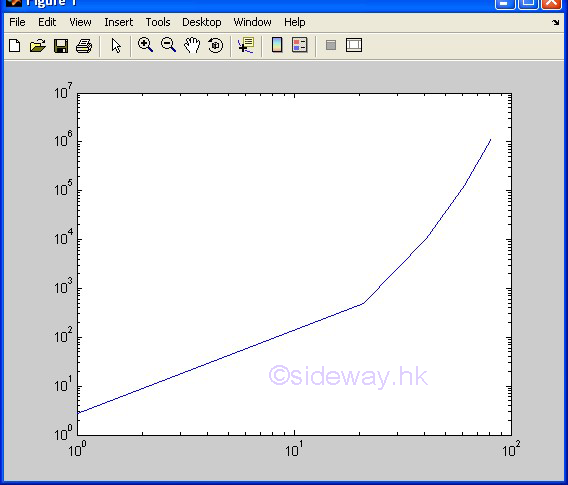568x485 pixels.
Task: Select the Edit Plot arrow tool
Action: point(116,46)
